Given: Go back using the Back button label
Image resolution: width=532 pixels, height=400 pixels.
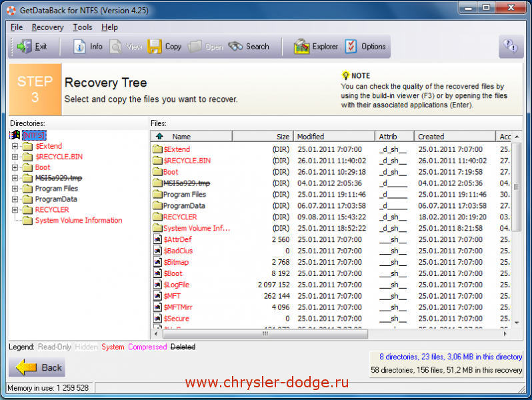Looking at the screenshot, I should (x=51, y=367).
